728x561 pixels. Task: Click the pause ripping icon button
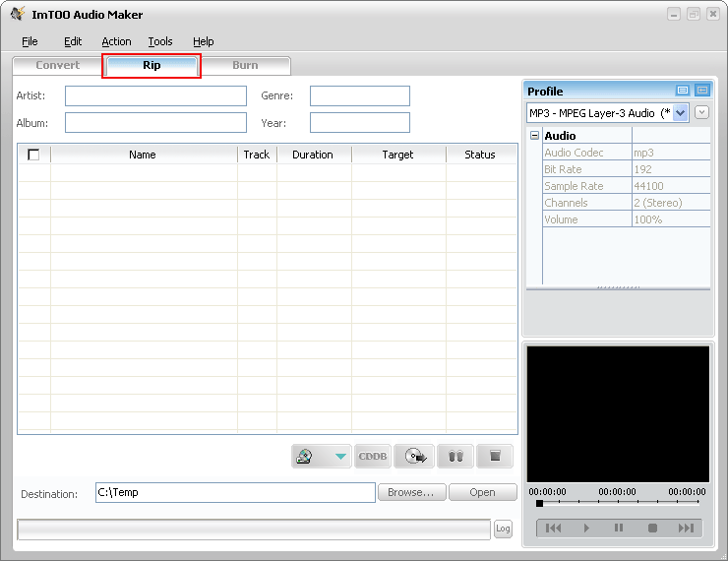point(455,457)
